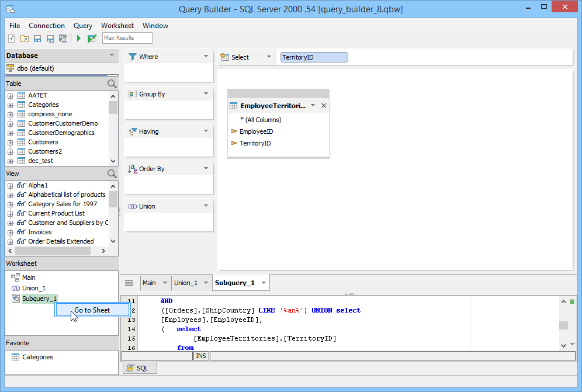This screenshot has height=392, width=582.
Task: Open the Order By panel dropdown arrow
Action: click(206, 168)
